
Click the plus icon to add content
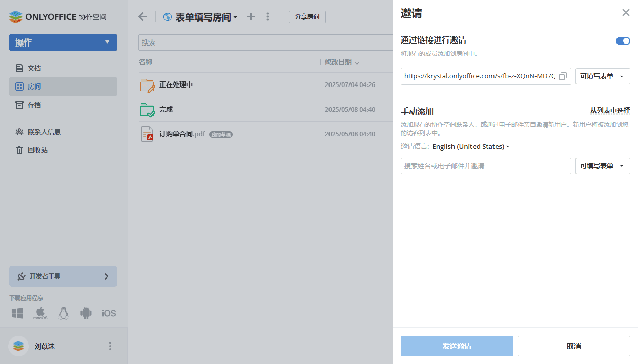[x=251, y=17]
